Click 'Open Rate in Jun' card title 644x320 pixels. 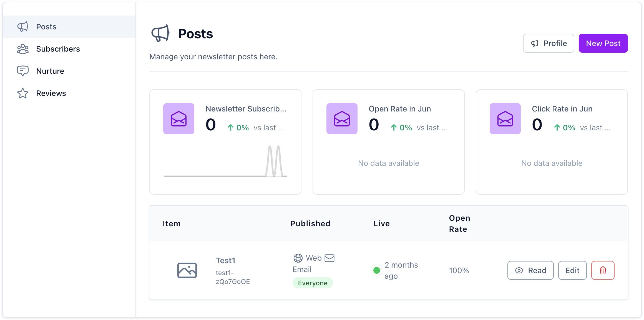point(400,109)
